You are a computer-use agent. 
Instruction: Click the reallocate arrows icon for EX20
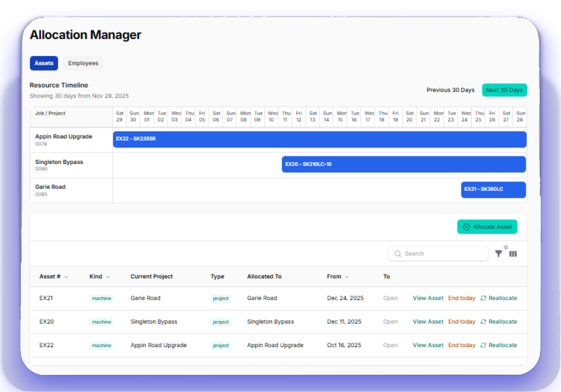coord(483,322)
